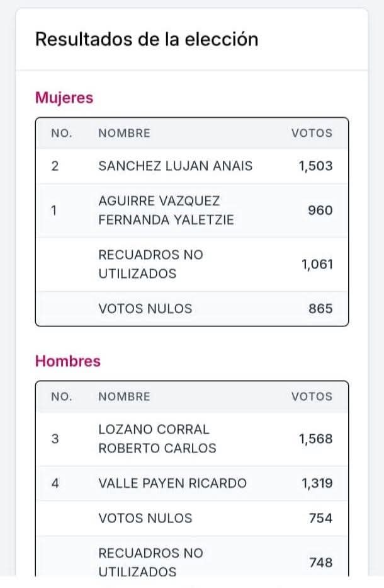
Task: Click the 1,568 votes value
Action: tap(315, 439)
